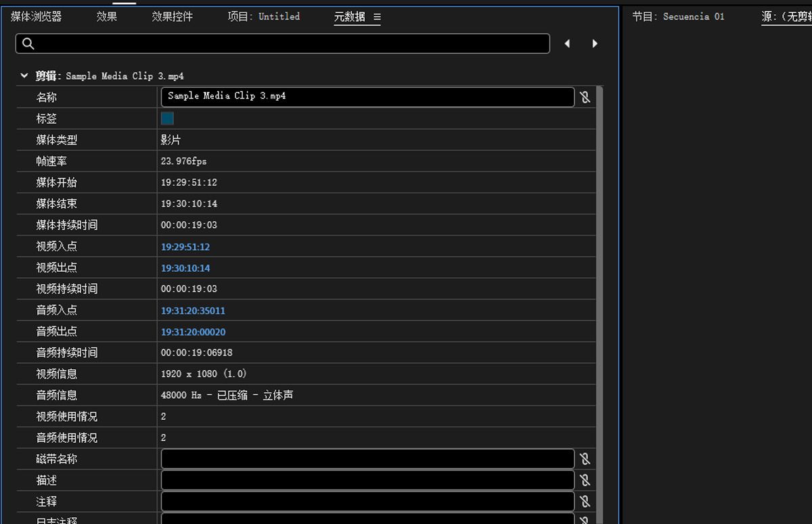Toggle link icon for 磁带名称 field
The image size is (812, 524).
pos(585,459)
